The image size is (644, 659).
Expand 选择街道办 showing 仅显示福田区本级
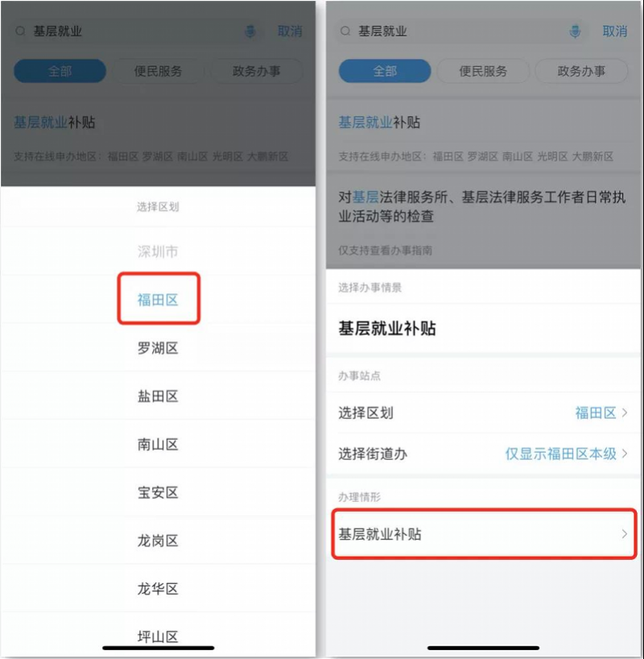483,454
